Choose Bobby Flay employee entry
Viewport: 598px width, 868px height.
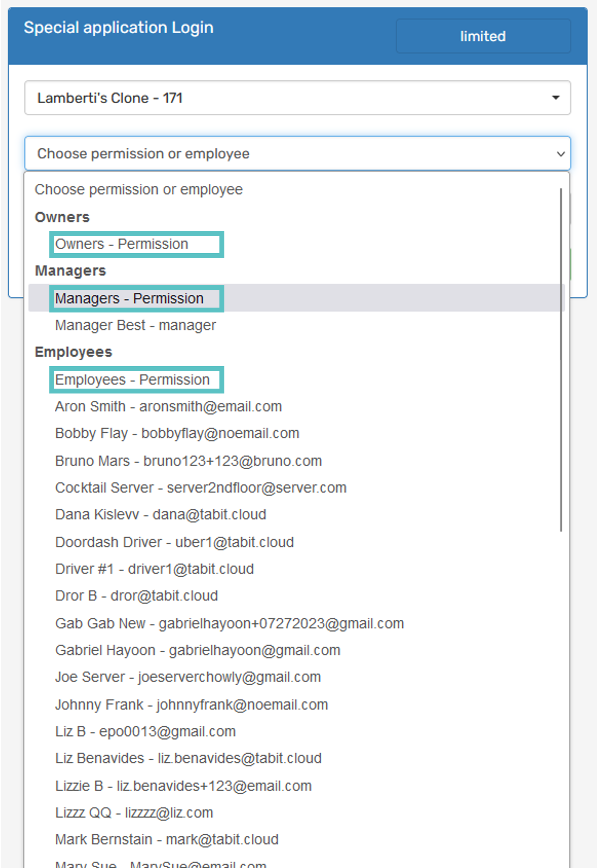click(x=177, y=433)
